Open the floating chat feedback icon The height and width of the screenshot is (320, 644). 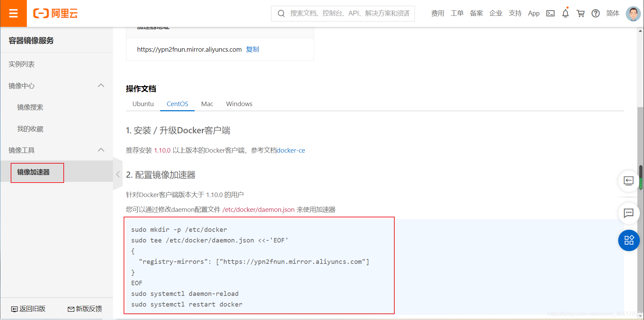coord(629,213)
